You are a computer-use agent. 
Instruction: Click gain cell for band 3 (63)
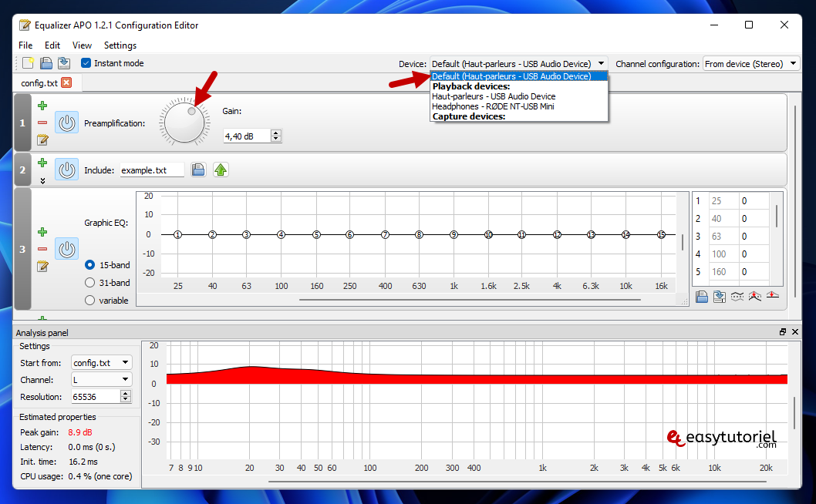pyautogui.click(x=754, y=236)
